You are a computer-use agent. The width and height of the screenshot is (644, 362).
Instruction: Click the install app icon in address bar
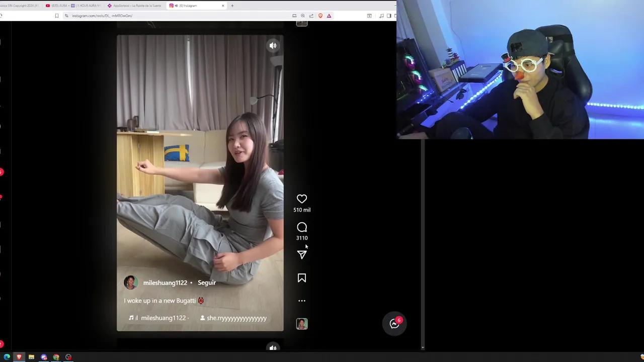(294, 16)
